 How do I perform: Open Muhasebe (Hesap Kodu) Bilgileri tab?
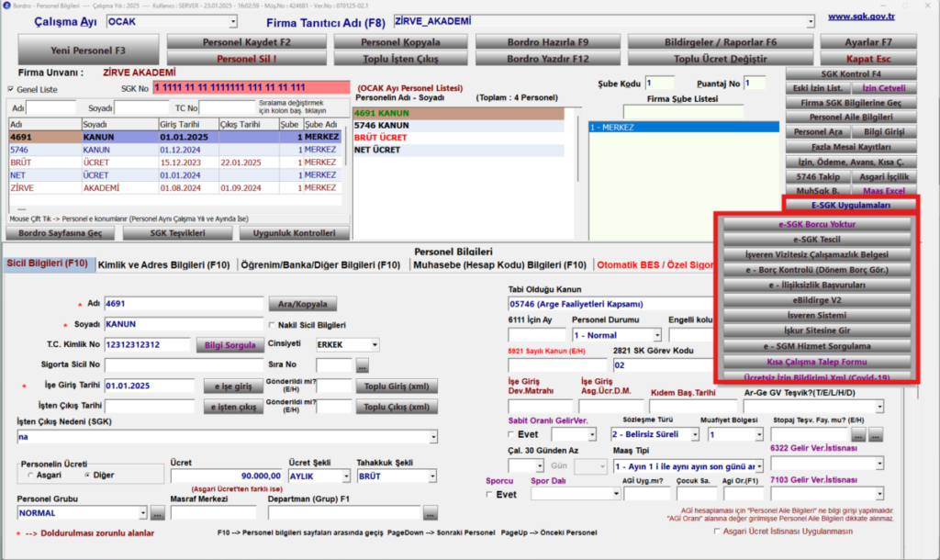click(x=499, y=264)
